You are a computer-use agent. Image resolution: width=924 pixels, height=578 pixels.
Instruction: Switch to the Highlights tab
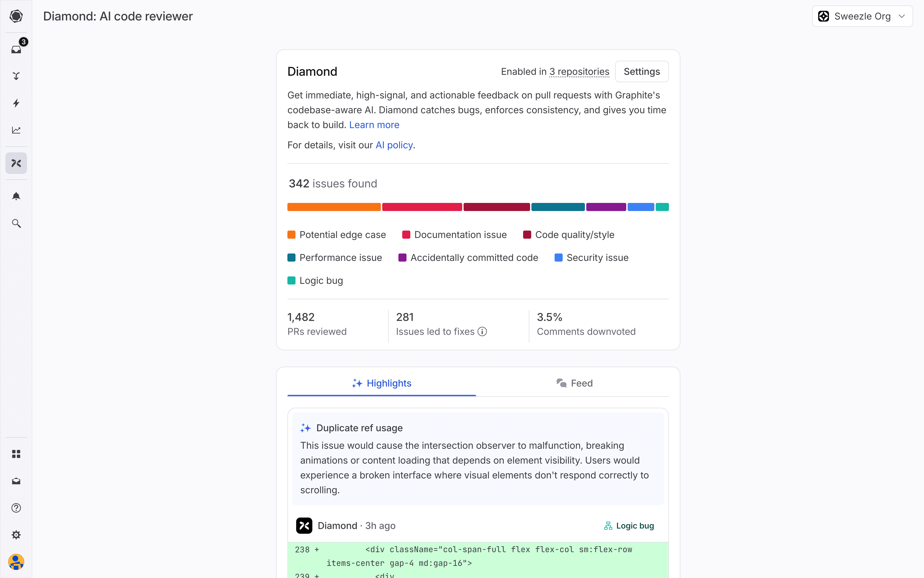pyautogui.click(x=381, y=383)
